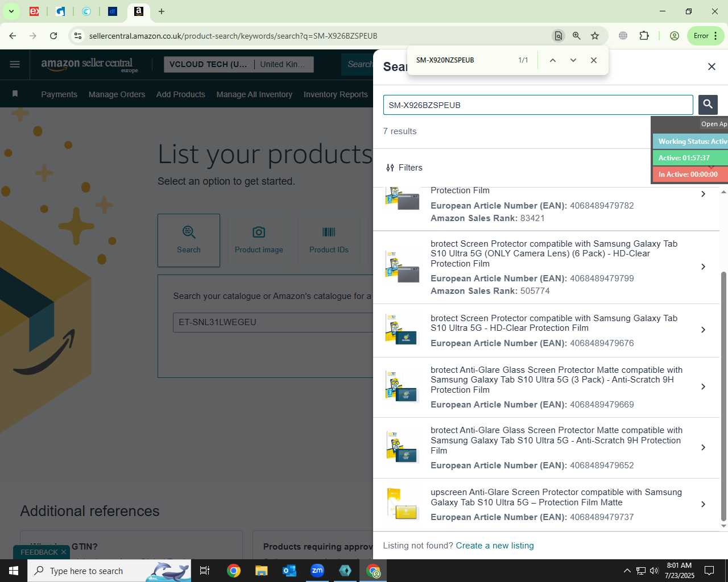
Task: Open a new browser tab
Action: tap(162, 11)
